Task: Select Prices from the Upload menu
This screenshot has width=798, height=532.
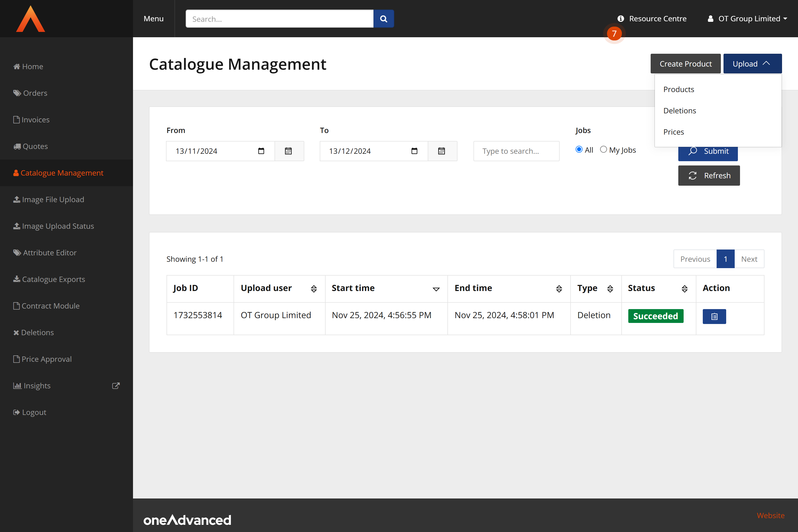Action: (x=674, y=132)
